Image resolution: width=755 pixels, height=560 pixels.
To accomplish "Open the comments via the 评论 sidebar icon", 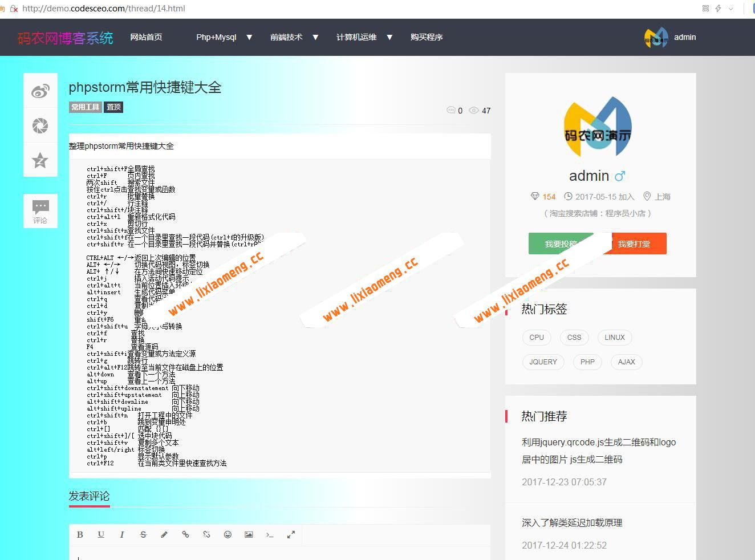I will pyautogui.click(x=40, y=210).
